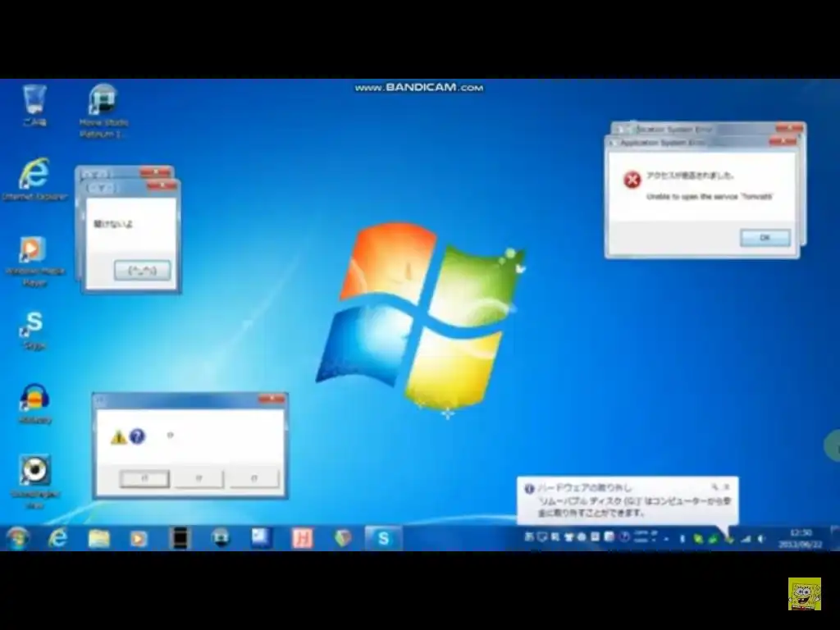Close the Application System Error dialog
The width and height of the screenshot is (840, 630).
783,141
